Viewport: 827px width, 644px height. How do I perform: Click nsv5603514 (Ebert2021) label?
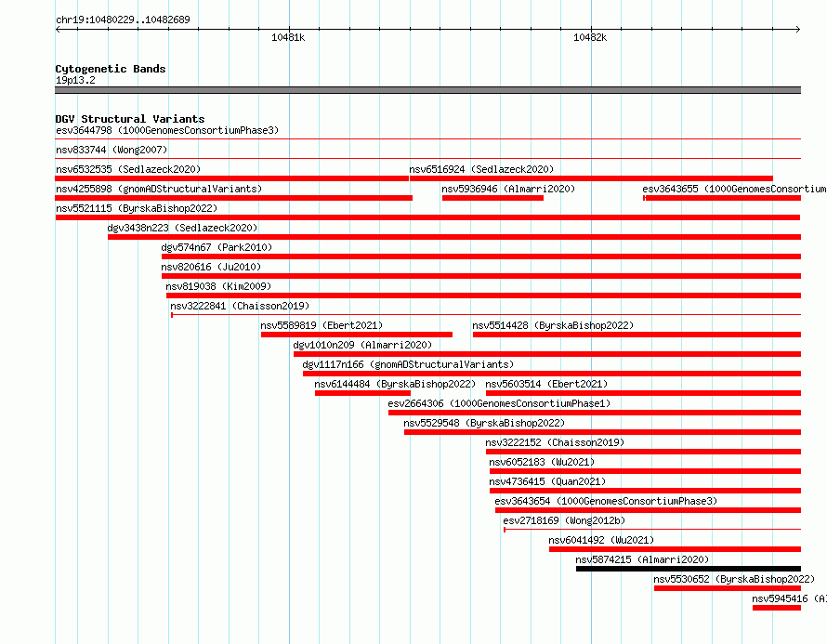point(546,384)
